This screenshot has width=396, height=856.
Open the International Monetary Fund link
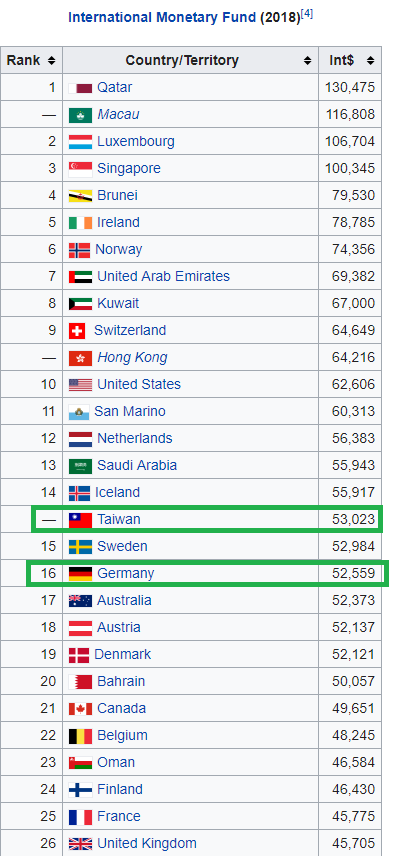pyautogui.click(x=162, y=17)
